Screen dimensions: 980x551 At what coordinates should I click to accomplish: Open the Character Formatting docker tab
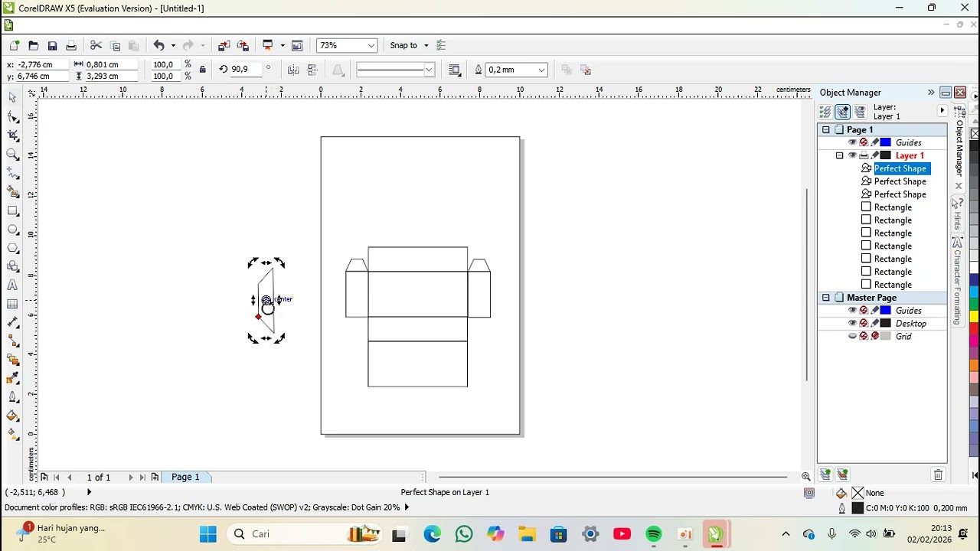[957, 282]
